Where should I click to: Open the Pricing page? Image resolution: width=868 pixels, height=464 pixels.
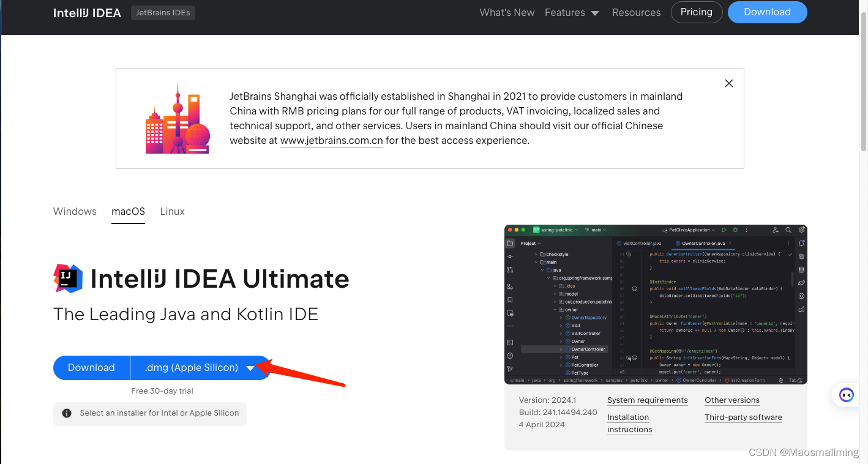[x=697, y=12]
